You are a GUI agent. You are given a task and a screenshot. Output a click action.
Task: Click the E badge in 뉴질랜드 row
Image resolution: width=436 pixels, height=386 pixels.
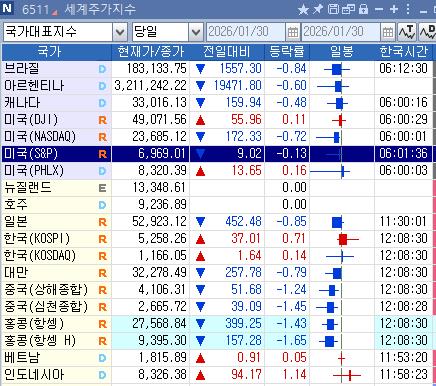[x=102, y=188]
